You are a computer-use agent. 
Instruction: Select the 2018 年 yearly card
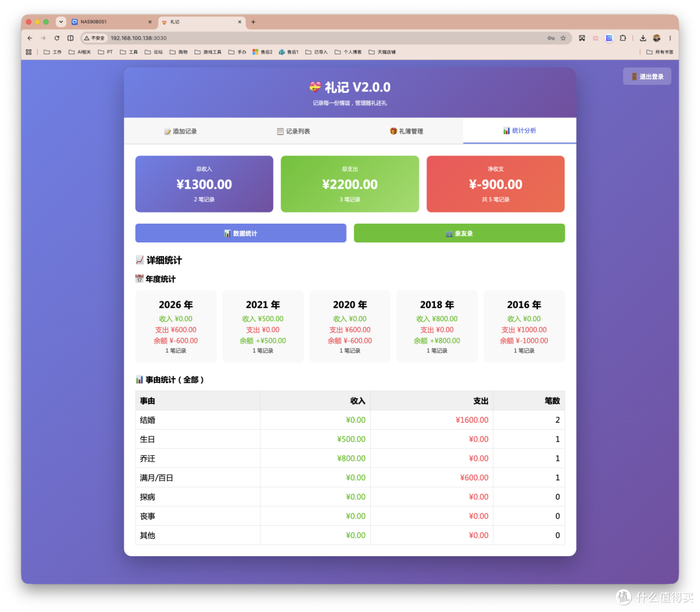pyautogui.click(x=437, y=326)
